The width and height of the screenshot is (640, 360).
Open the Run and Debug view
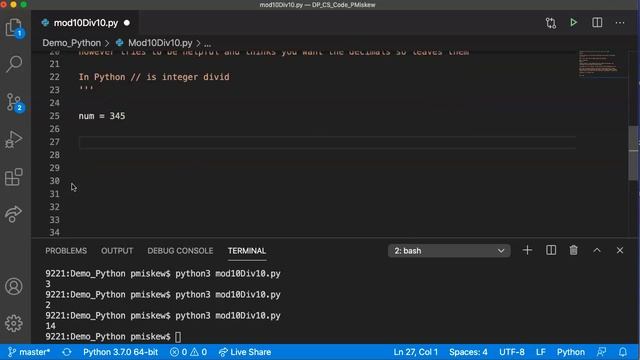(14, 139)
